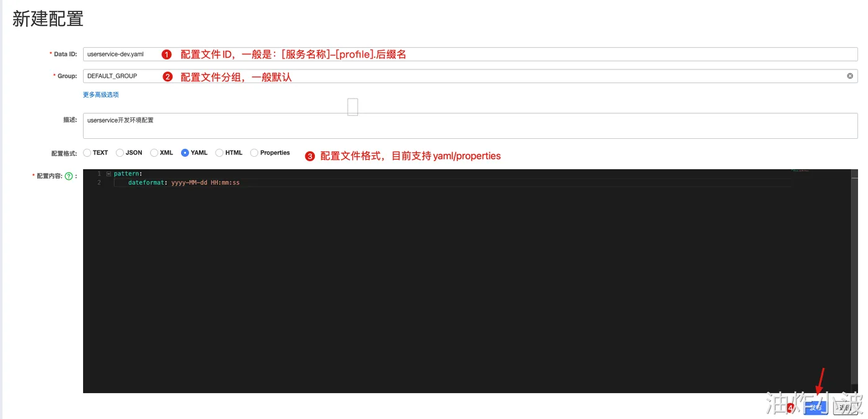Clear the Group field with the x icon
Image resolution: width=868 pixels, height=419 pixels.
coord(850,76)
